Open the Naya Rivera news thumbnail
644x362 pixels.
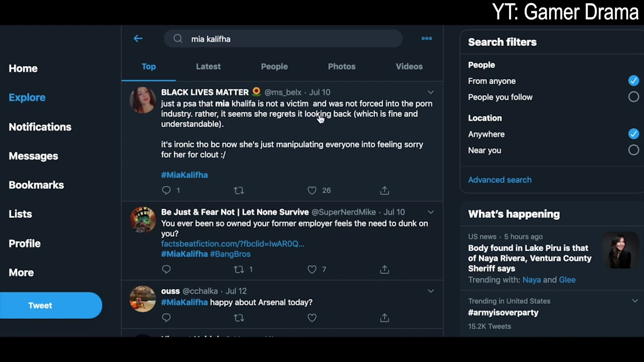[620, 250]
